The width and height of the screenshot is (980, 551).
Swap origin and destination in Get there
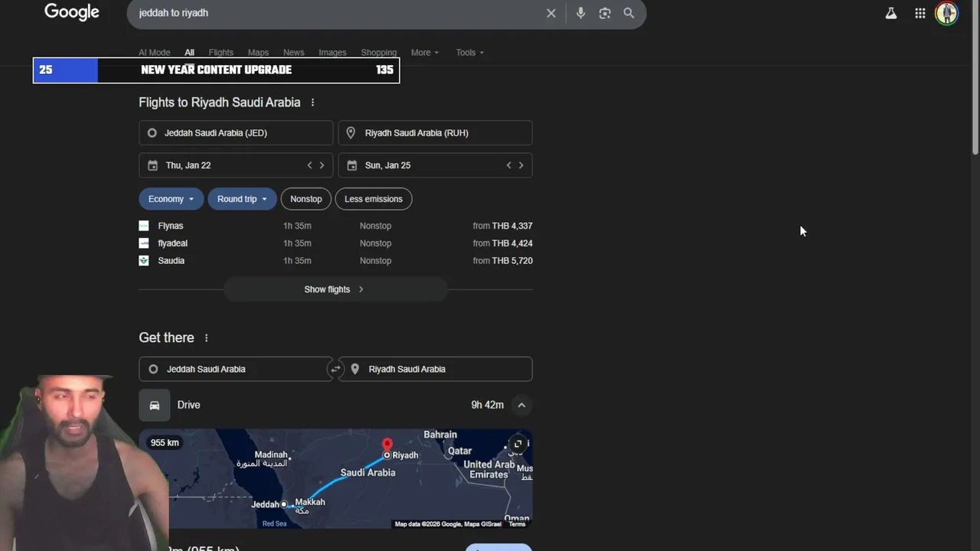pyautogui.click(x=335, y=369)
